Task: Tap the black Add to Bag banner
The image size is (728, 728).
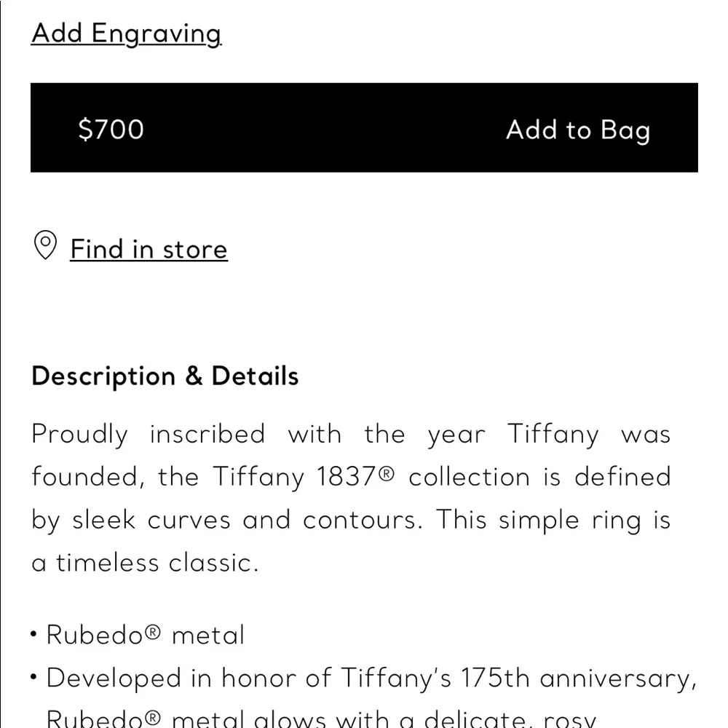Action: [x=364, y=128]
